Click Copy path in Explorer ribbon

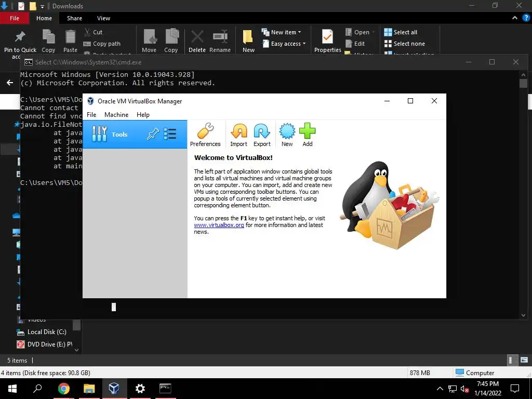(102, 44)
